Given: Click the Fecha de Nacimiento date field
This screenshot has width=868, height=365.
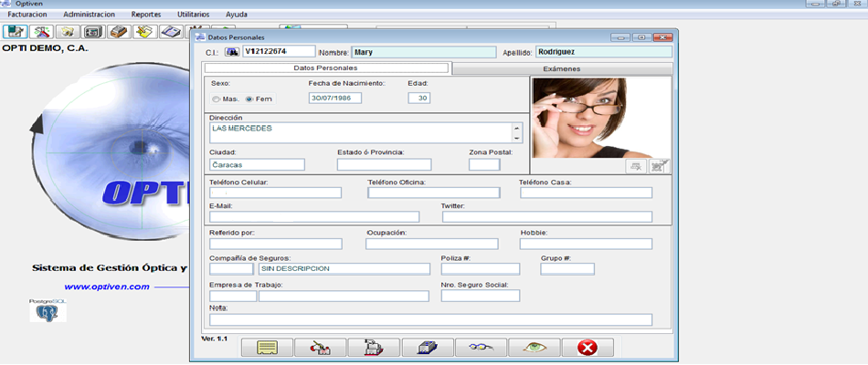Looking at the screenshot, I should point(334,99).
